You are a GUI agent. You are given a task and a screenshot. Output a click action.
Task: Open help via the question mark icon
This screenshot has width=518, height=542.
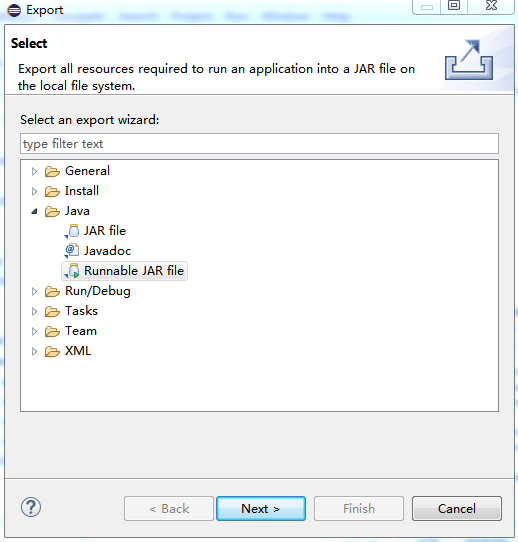31,507
